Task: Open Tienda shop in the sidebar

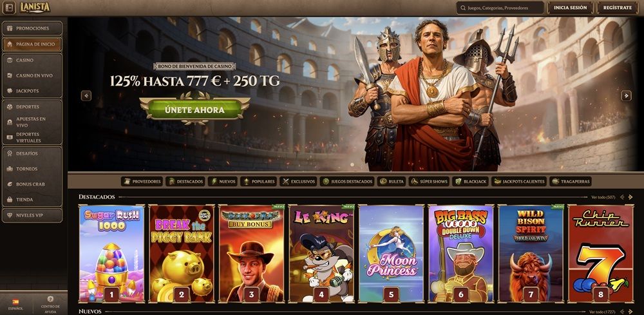Action: [32, 200]
